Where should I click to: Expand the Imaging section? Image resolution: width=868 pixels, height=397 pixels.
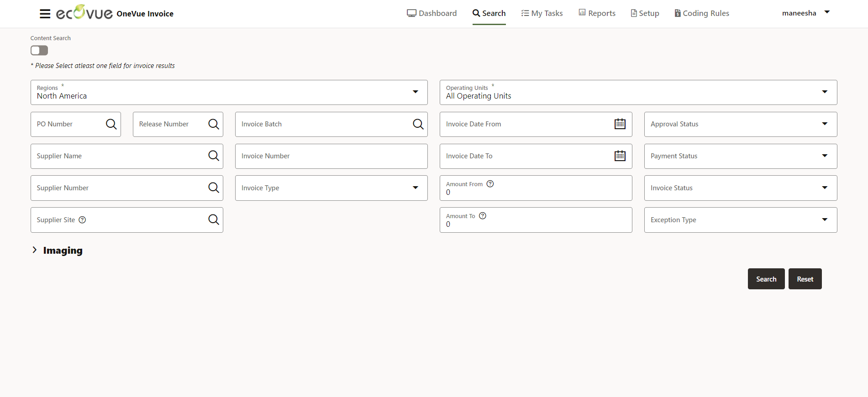35,250
